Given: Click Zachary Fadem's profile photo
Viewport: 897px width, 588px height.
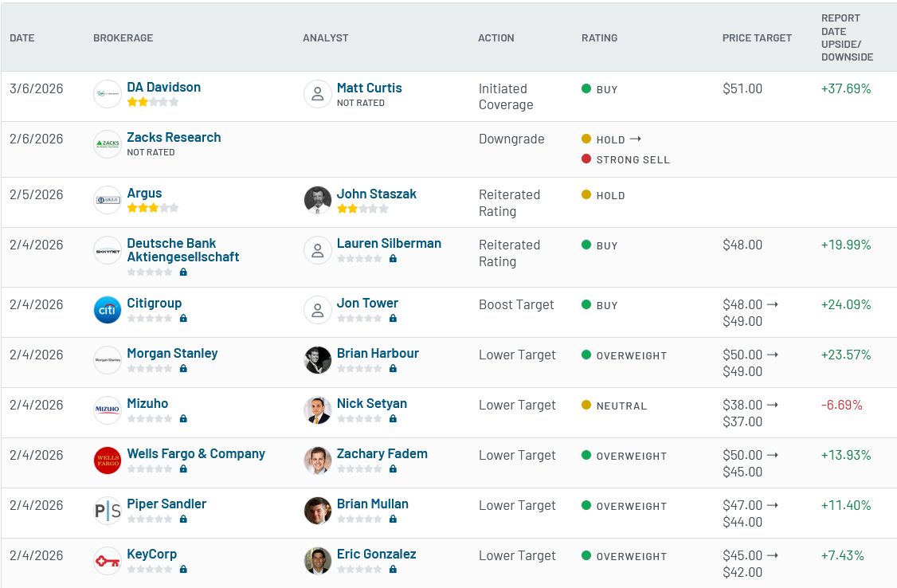Looking at the screenshot, I should (318, 461).
